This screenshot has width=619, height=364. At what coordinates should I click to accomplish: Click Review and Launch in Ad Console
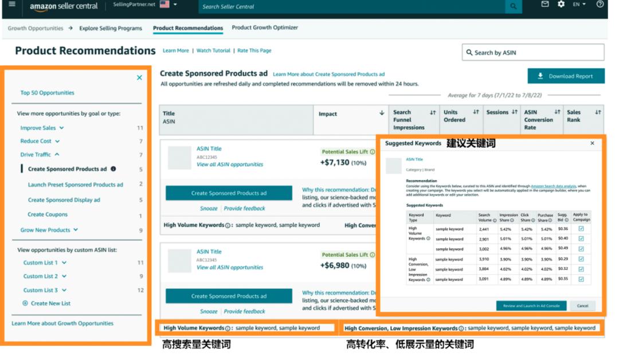click(531, 306)
